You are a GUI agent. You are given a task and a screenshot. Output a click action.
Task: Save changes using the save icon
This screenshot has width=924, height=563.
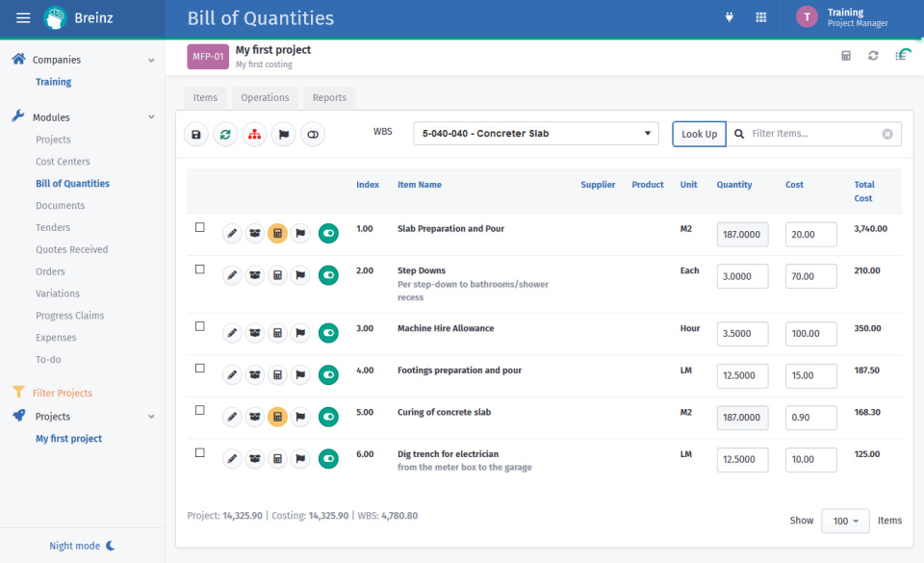[196, 134]
